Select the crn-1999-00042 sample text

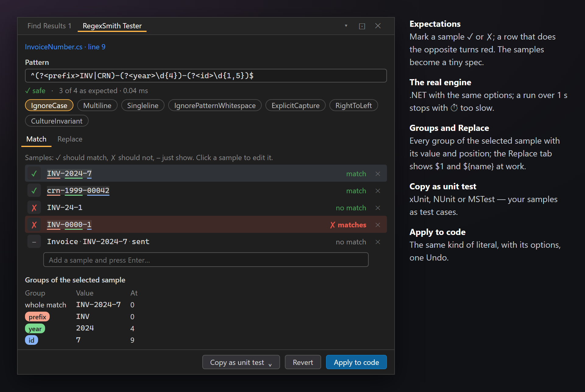(78, 191)
